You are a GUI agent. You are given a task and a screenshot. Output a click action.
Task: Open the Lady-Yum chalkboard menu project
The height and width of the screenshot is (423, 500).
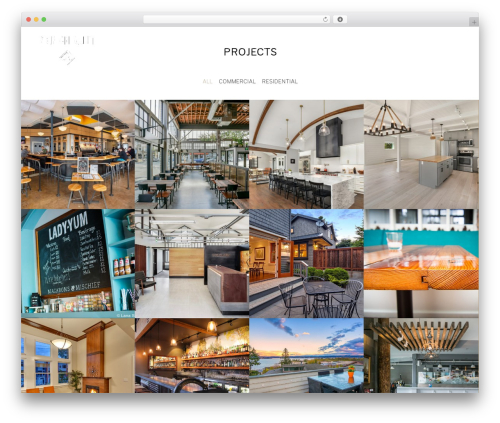pyautogui.click(x=78, y=263)
